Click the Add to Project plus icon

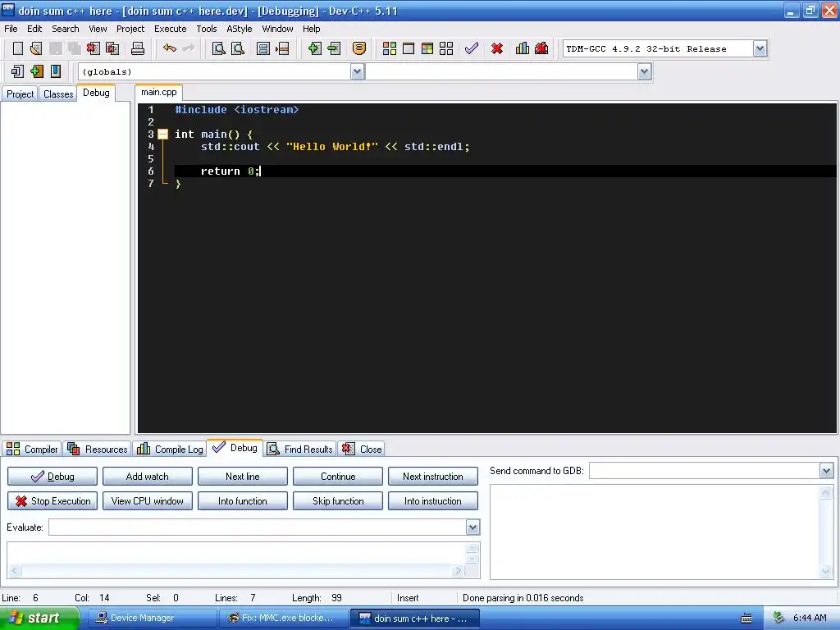(x=314, y=48)
